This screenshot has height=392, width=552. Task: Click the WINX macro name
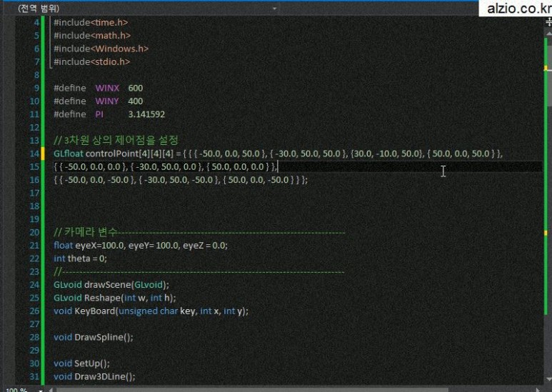pos(107,88)
